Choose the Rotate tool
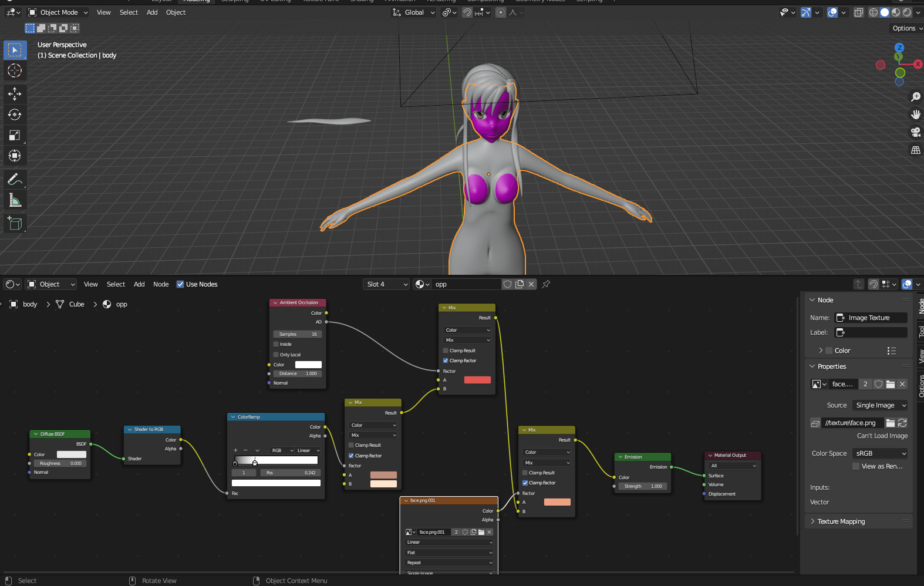Image resolution: width=924 pixels, height=586 pixels. 15,114
